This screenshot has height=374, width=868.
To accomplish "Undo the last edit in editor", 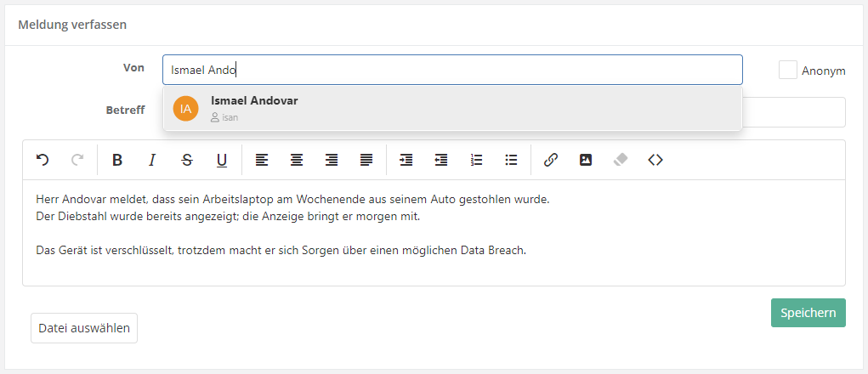I will 43,160.
